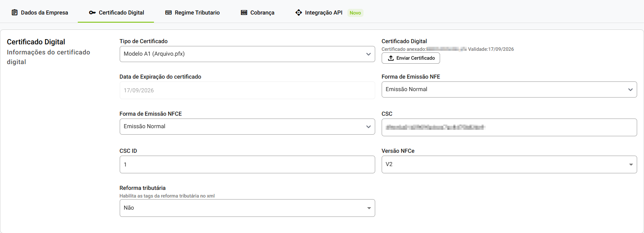Click the clipboard icon beside Dados da Empresa
This screenshot has width=644, height=233.
[15, 12]
